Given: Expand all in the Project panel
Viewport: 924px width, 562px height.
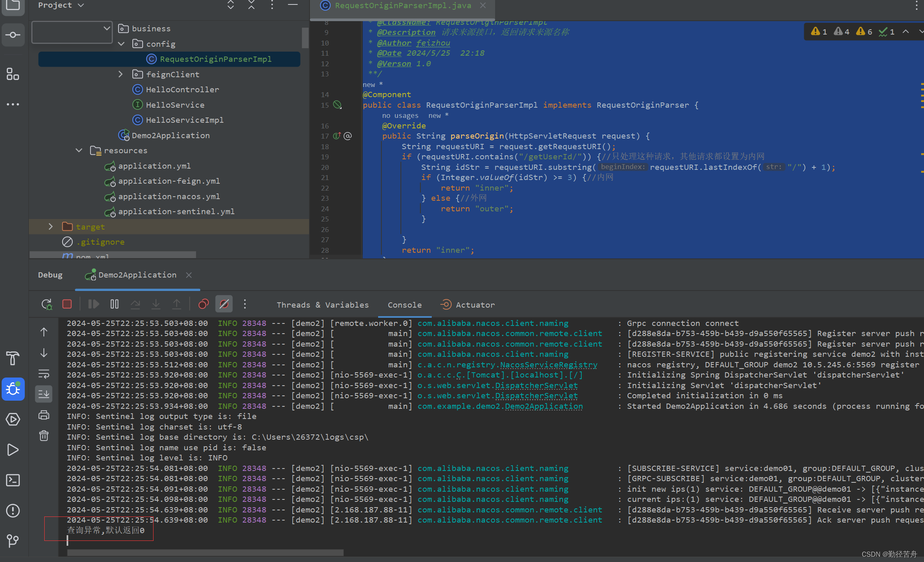Looking at the screenshot, I should coord(231,5).
